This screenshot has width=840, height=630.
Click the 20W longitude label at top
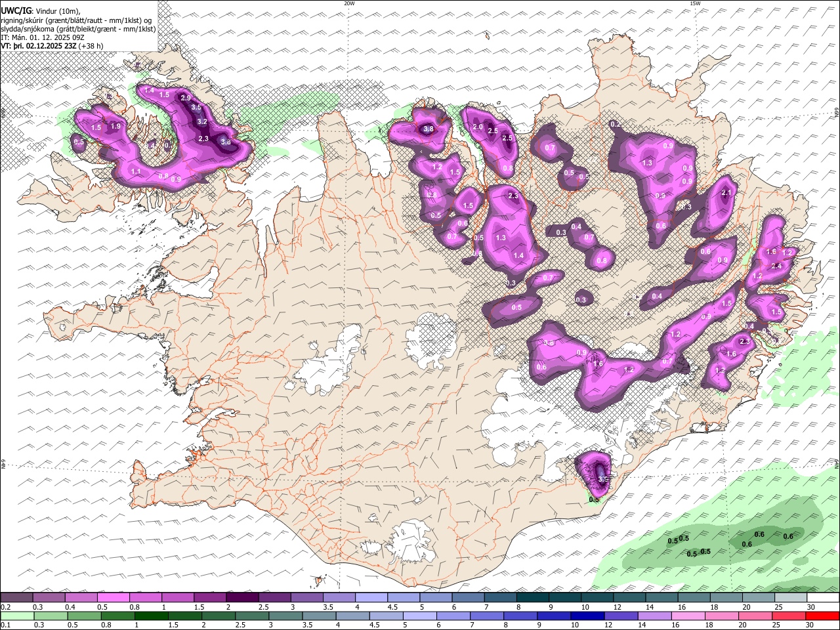pyautogui.click(x=349, y=3)
